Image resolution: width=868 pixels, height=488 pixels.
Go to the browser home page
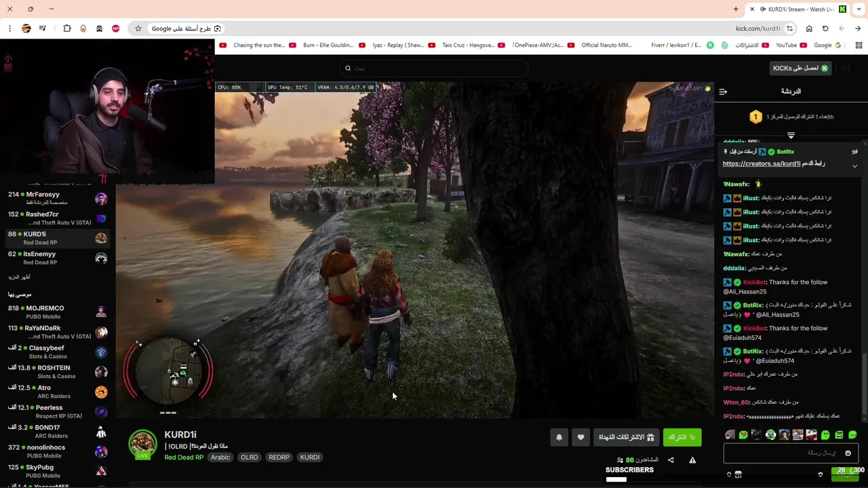point(809,28)
